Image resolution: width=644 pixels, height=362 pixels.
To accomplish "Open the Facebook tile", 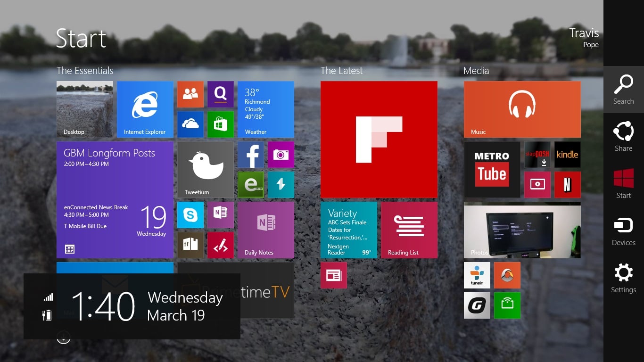I will coord(250,154).
